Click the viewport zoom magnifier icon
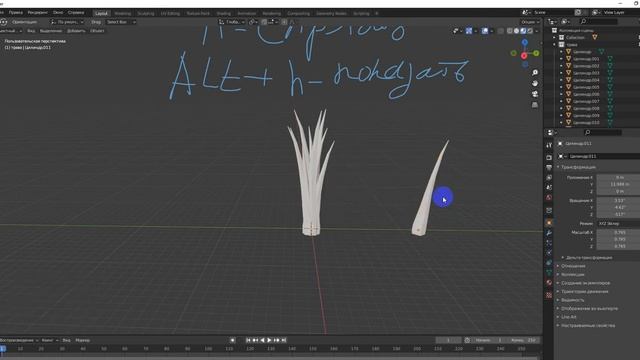Screen dimensions: 640x360 535,73
